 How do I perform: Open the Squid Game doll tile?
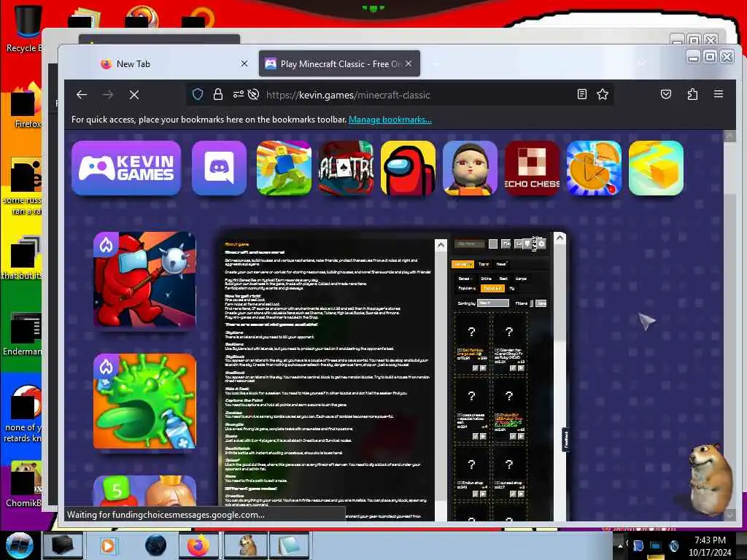click(x=470, y=168)
